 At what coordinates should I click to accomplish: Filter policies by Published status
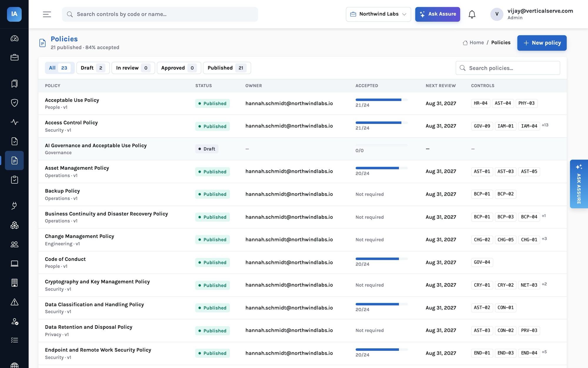(227, 68)
